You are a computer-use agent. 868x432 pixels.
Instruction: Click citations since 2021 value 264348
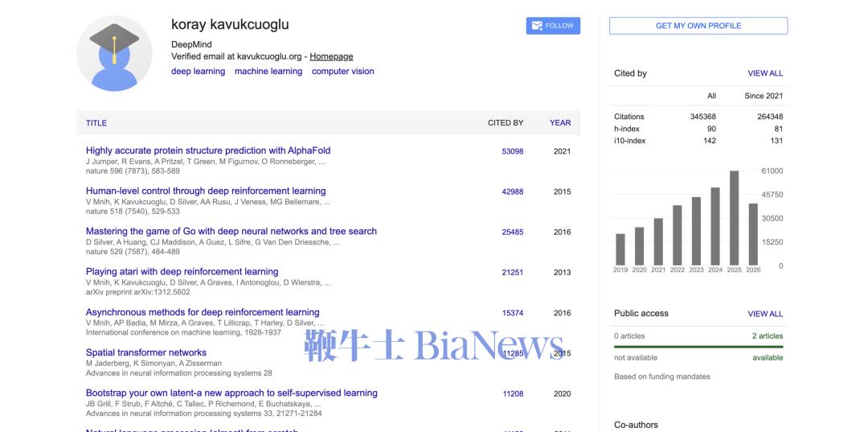(x=770, y=117)
